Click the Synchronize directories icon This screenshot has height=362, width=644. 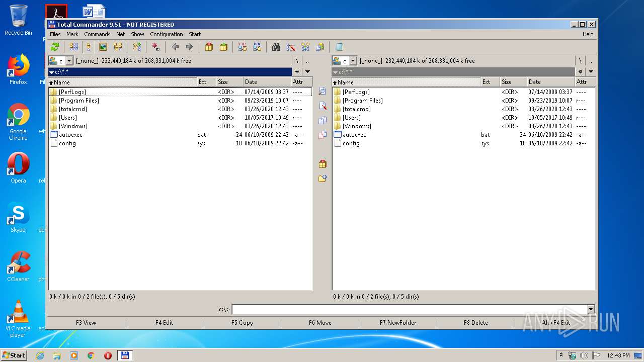305,47
